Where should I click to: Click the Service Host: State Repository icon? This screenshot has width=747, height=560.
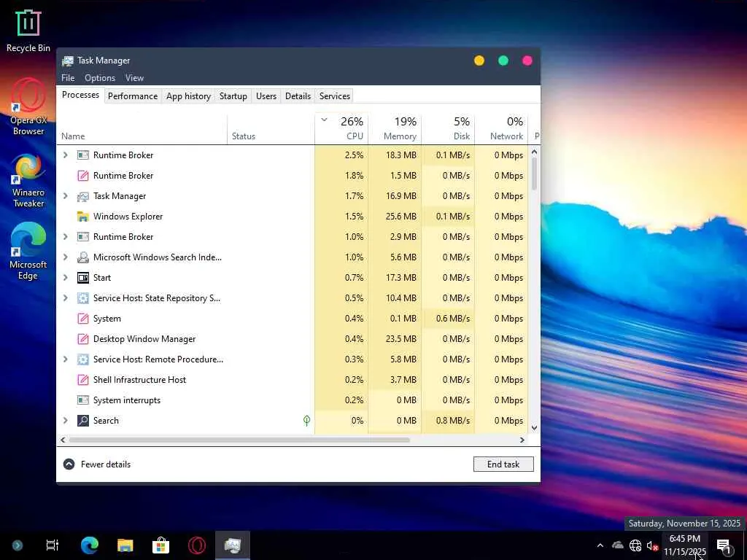[x=83, y=298]
